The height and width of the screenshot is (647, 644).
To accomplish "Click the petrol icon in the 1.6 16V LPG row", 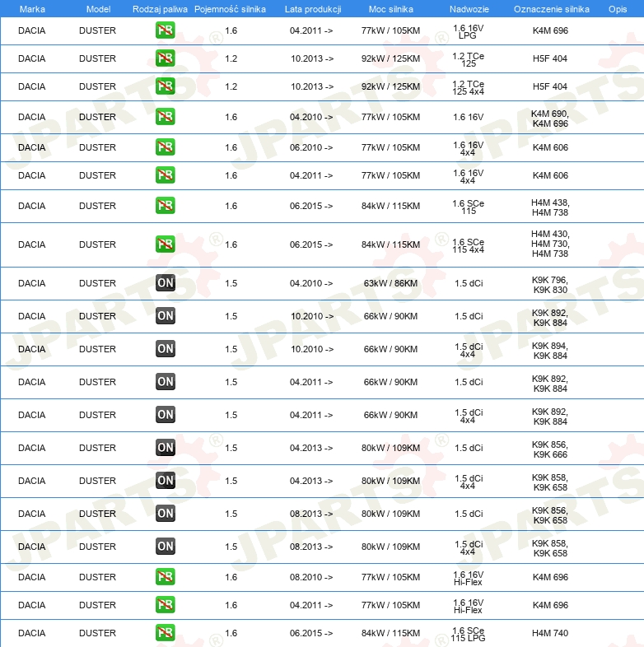I will pyautogui.click(x=166, y=30).
